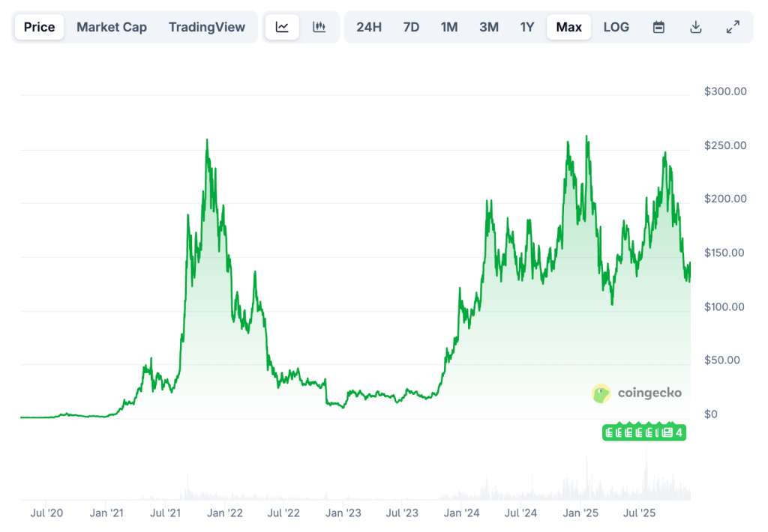Open the calendar date range picker

tap(658, 27)
